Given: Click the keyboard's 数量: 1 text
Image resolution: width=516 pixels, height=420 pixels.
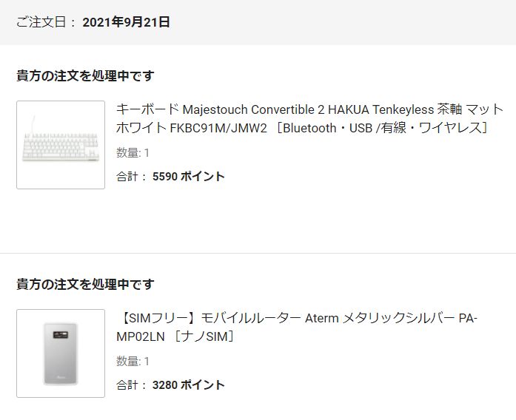Looking at the screenshot, I should [x=133, y=153].
